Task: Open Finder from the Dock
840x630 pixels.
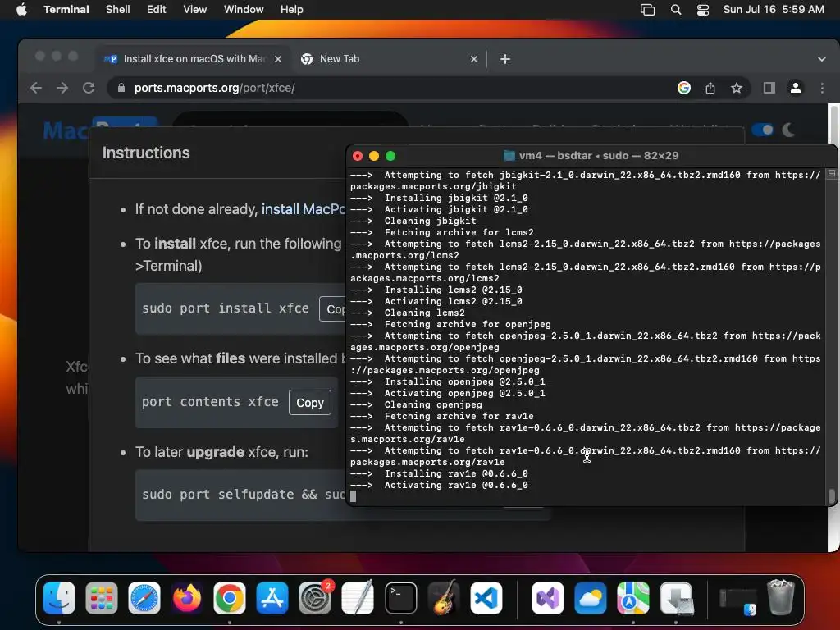Action: [x=59, y=598]
